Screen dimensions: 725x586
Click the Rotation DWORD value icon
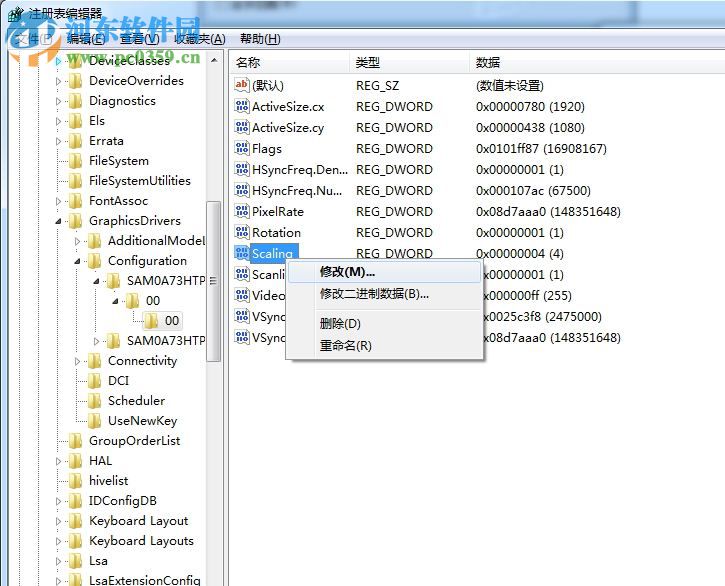pos(242,232)
